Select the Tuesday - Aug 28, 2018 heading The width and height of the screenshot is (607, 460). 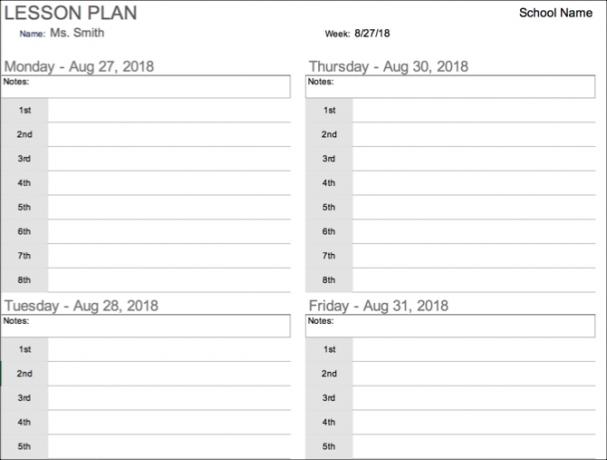81,306
